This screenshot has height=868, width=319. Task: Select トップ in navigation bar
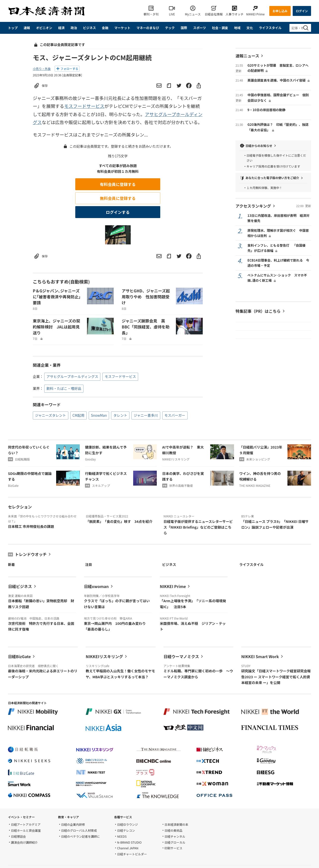click(x=13, y=28)
